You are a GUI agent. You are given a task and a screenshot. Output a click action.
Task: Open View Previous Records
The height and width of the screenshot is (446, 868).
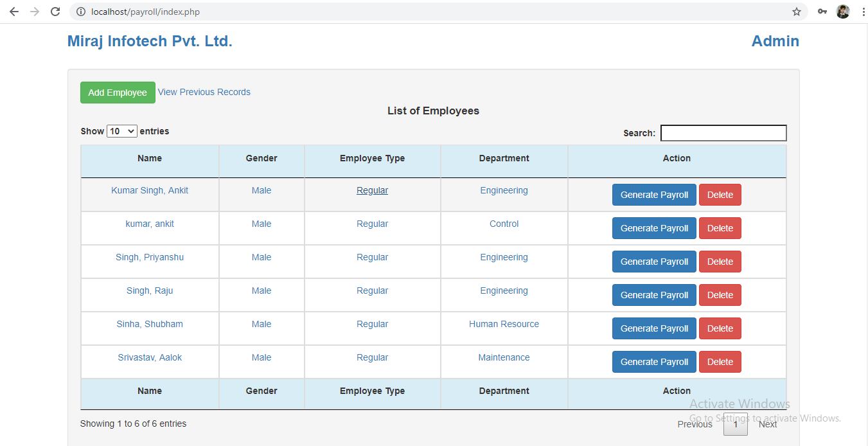[204, 92]
